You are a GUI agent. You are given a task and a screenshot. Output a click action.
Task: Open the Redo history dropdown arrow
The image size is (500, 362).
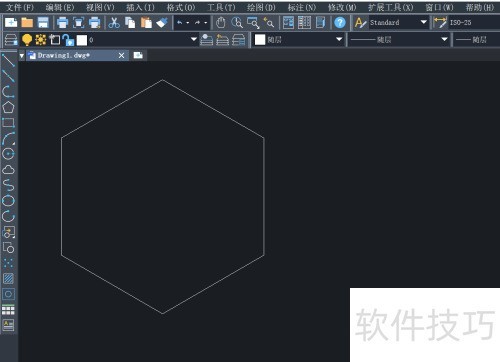(206, 23)
